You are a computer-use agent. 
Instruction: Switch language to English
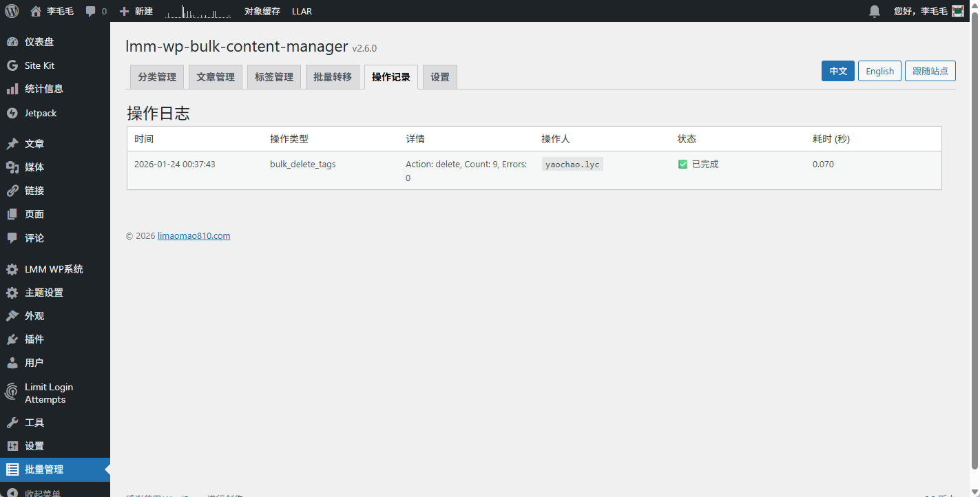879,71
